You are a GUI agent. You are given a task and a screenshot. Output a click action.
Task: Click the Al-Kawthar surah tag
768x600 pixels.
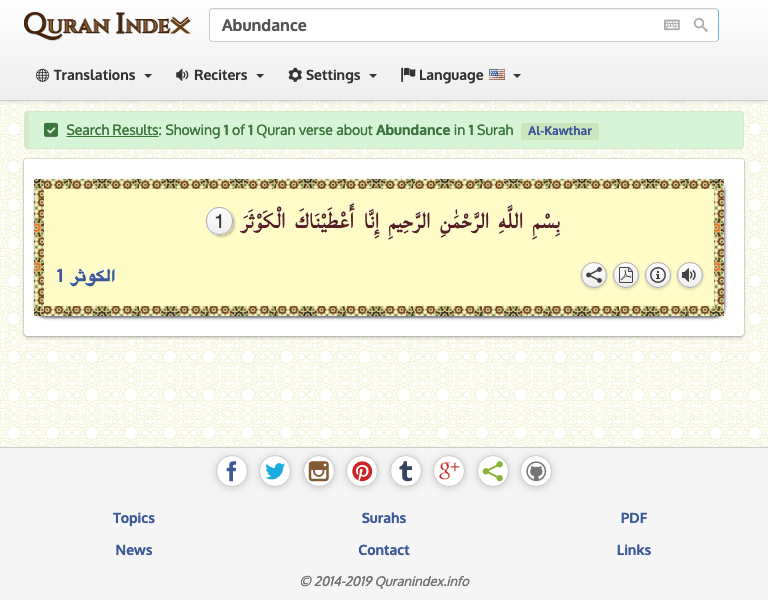pos(560,131)
